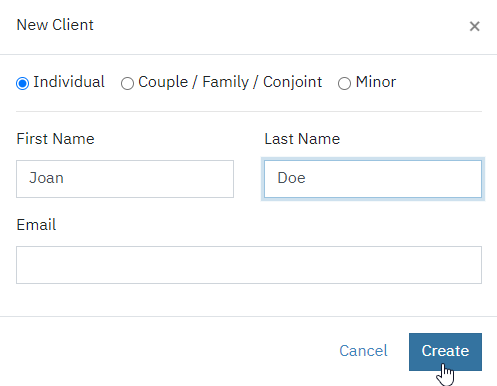Close the New Client dialog with X
497x386 pixels.
[x=474, y=26]
